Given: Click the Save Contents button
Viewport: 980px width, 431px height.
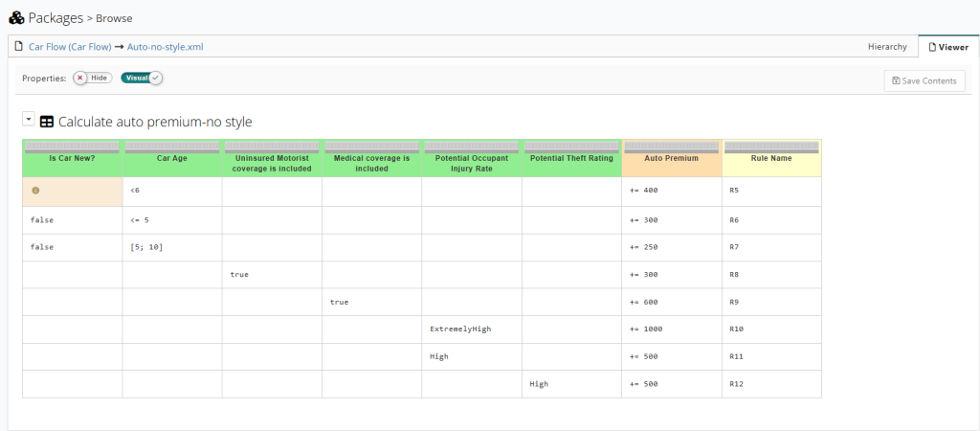Looking at the screenshot, I should tap(924, 80).
